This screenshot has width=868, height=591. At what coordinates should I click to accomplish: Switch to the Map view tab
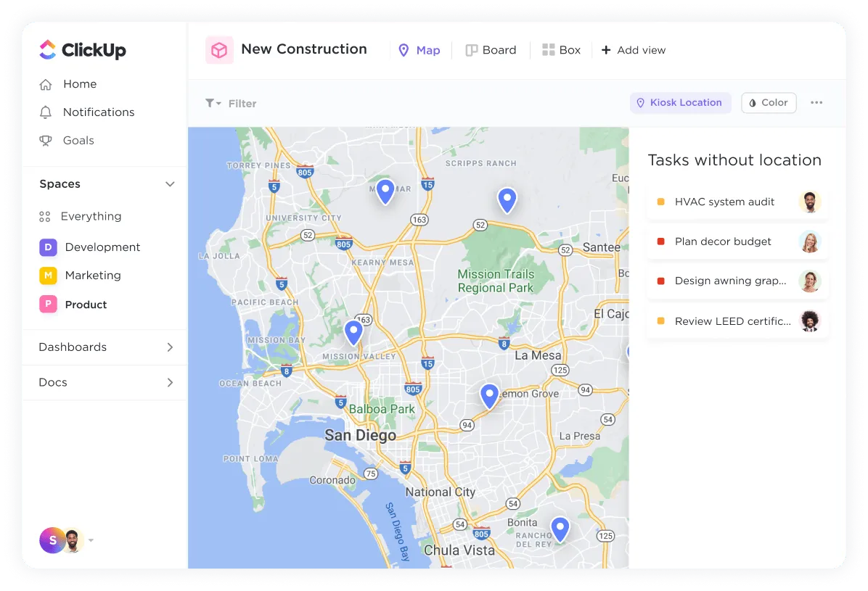pos(419,50)
